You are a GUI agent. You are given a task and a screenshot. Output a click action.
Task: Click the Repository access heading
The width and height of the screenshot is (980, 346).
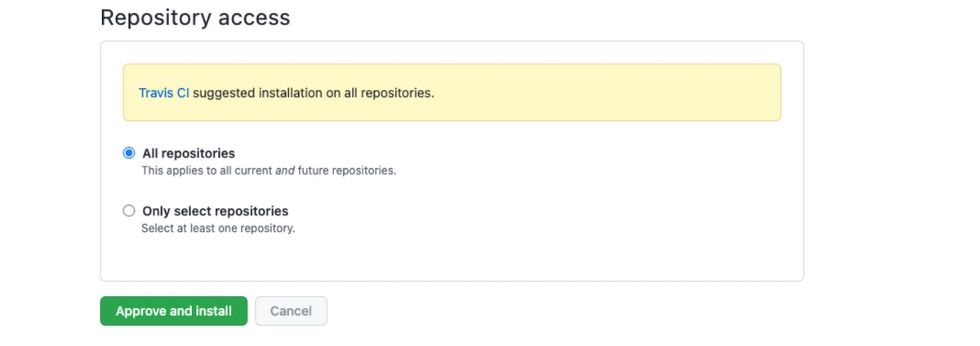point(195,17)
